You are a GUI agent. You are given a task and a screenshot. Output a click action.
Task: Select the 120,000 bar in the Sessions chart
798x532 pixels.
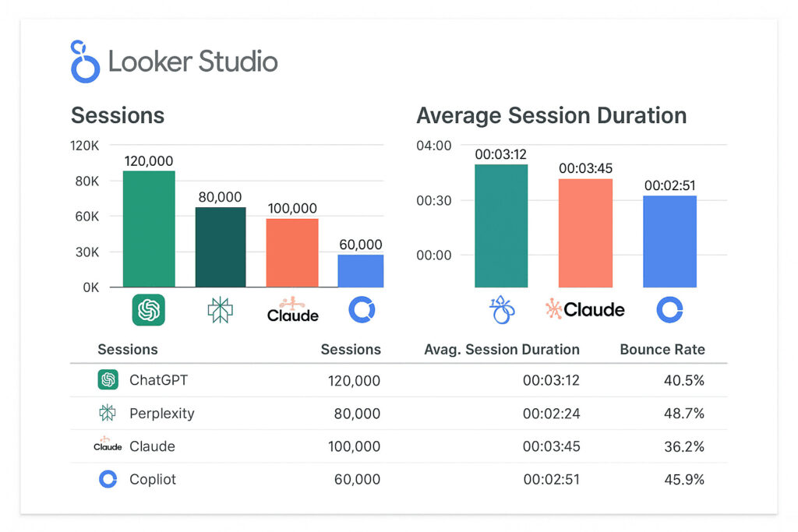(149, 229)
